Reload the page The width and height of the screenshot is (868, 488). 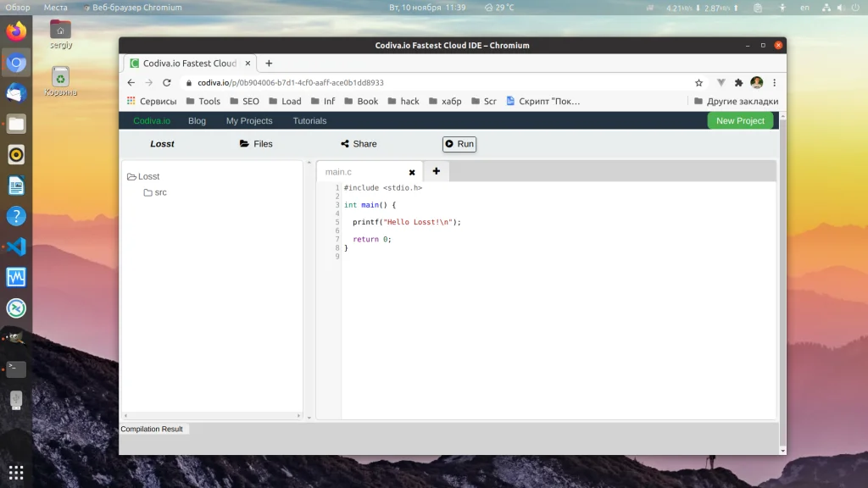pos(167,83)
